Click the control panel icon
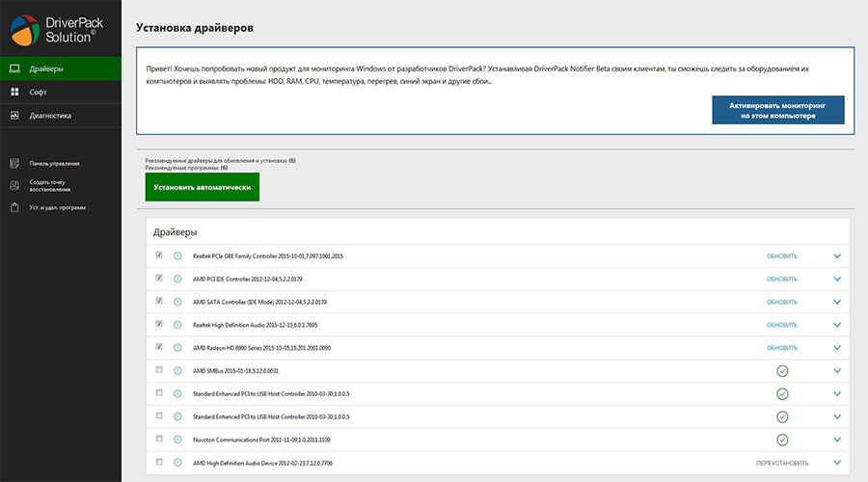Screen dimensions: 868x482 14,163
